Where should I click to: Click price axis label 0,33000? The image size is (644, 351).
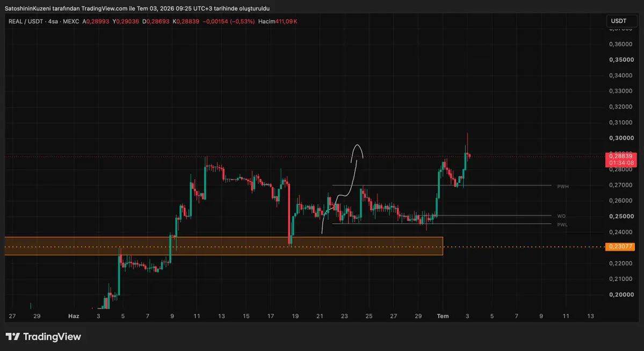[620, 91]
